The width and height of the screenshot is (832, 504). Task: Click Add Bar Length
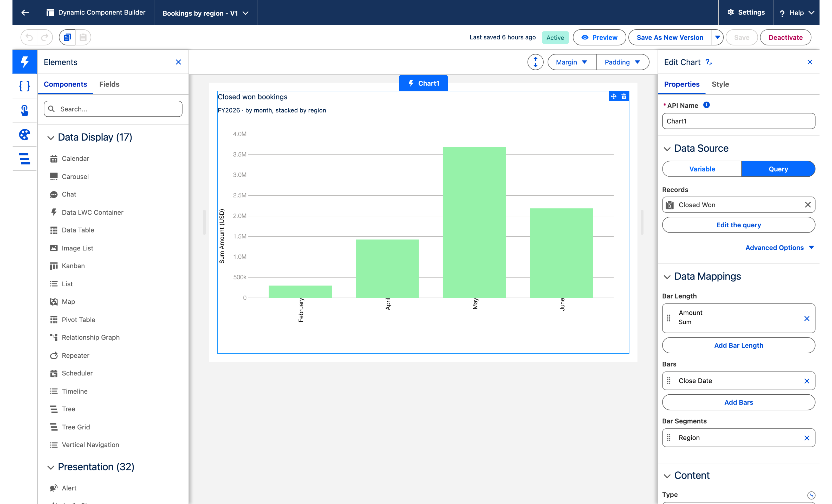coord(738,346)
